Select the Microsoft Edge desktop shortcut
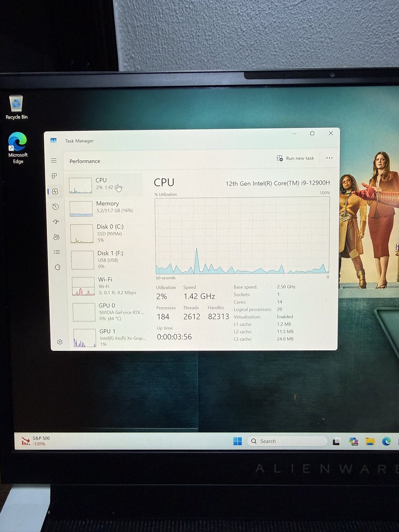The width and height of the screenshot is (399, 532). tap(18, 149)
